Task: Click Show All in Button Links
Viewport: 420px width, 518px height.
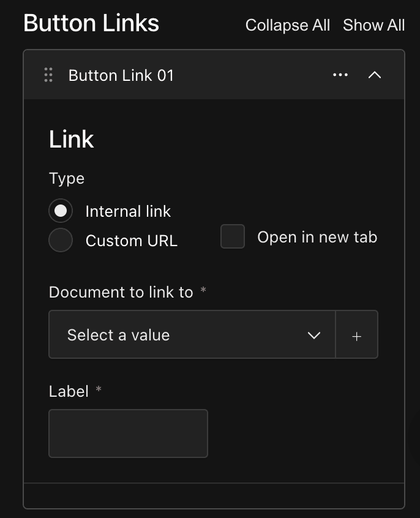Action: (373, 26)
